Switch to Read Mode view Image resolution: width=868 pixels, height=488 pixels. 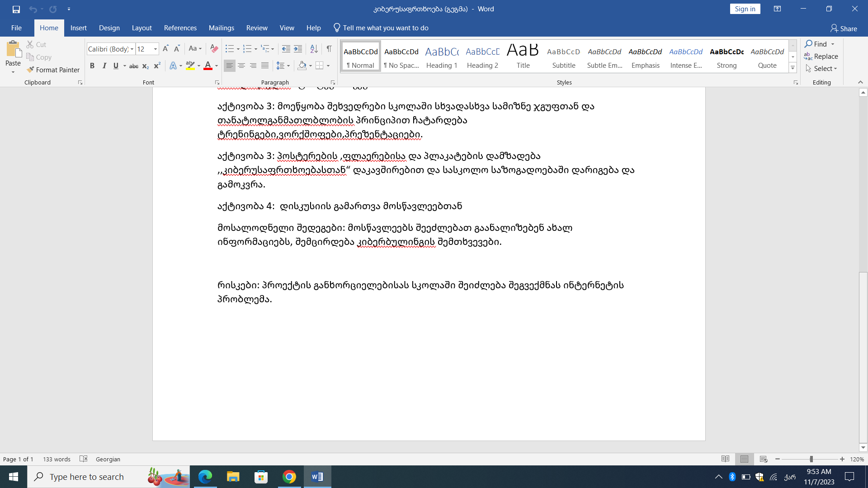pyautogui.click(x=725, y=459)
